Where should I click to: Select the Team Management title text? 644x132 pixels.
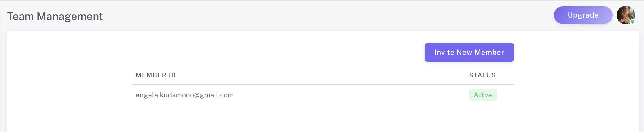coord(55,16)
